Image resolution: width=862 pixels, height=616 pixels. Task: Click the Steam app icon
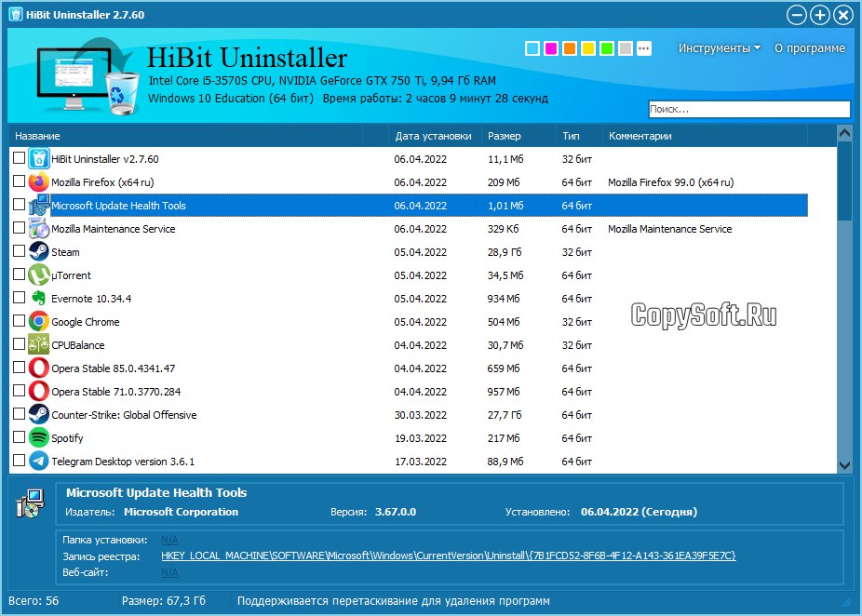(39, 251)
